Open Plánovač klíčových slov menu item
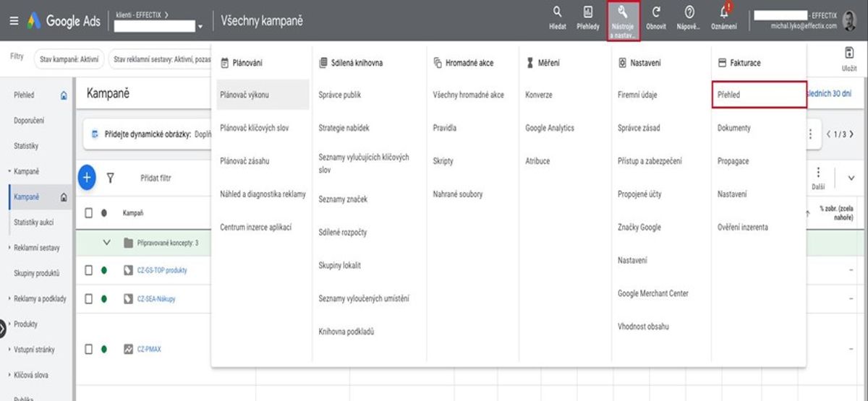This screenshot has height=401, width=868. coord(255,128)
